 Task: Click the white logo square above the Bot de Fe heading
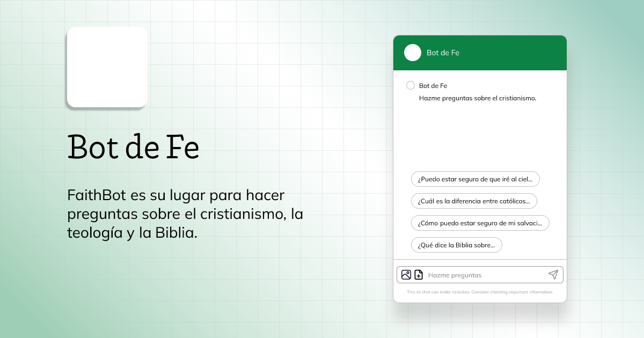(107, 67)
